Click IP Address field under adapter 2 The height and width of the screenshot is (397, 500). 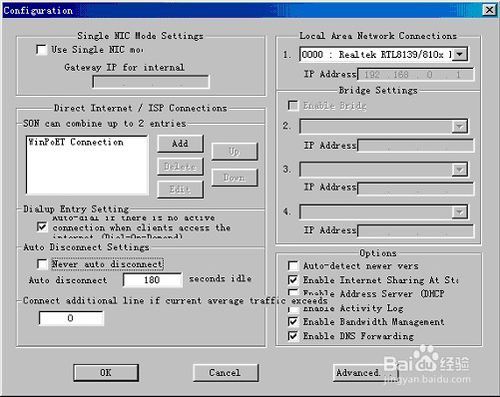pyautogui.click(x=415, y=146)
